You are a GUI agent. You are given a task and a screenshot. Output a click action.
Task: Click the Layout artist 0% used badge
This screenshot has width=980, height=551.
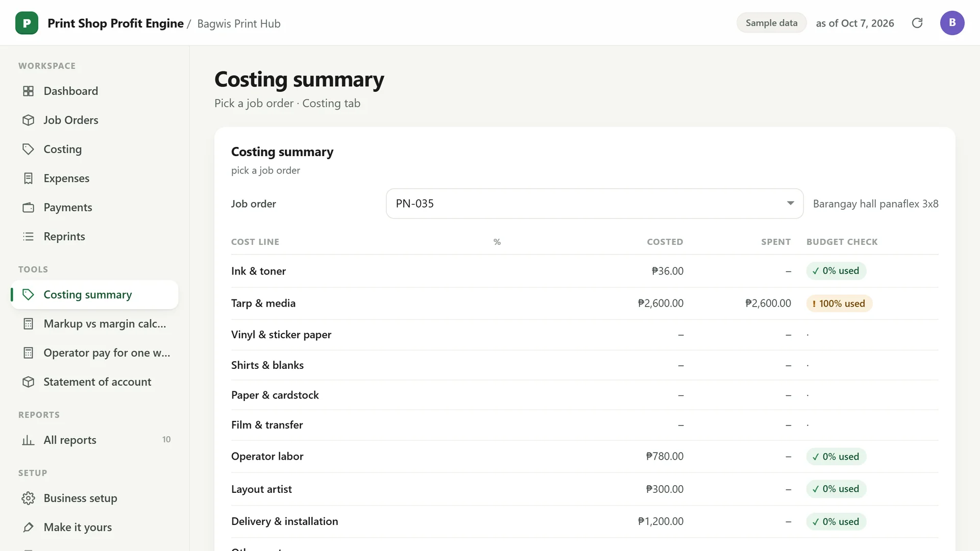click(x=836, y=489)
